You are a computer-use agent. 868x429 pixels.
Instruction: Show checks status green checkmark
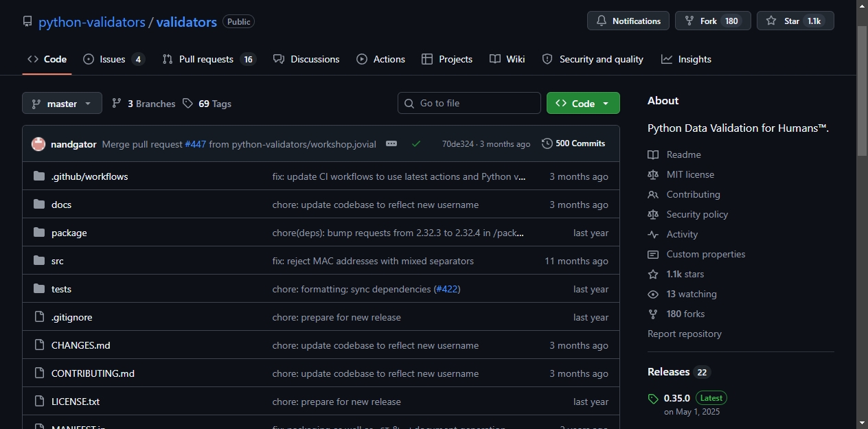pos(416,143)
